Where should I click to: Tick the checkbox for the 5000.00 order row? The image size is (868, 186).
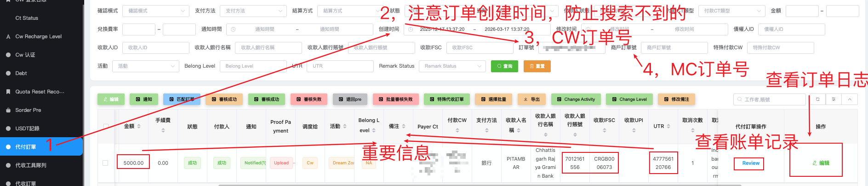click(x=105, y=163)
